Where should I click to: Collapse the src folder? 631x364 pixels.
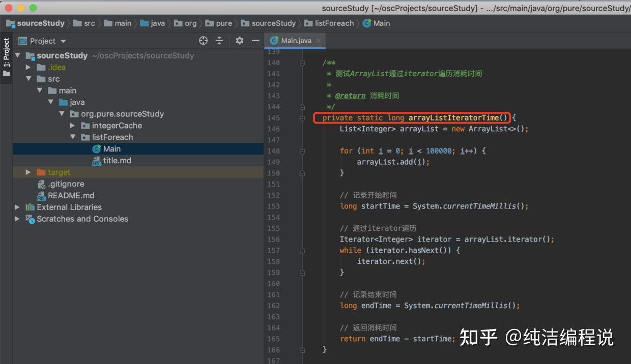(x=28, y=79)
